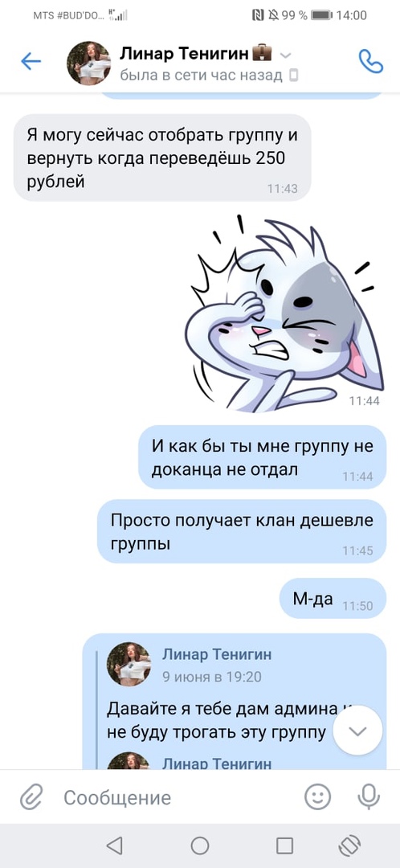Tap the Android home circle button
This screenshot has width=400, height=868.
click(x=200, y=845)
